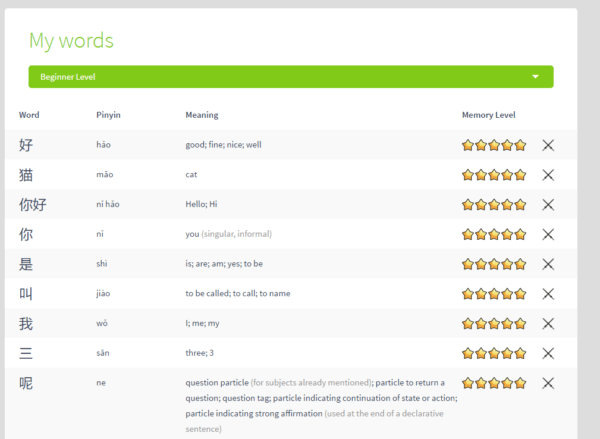Click the white arrow on level selector
This screenshot has height=439, width=600.
(536, 77)
